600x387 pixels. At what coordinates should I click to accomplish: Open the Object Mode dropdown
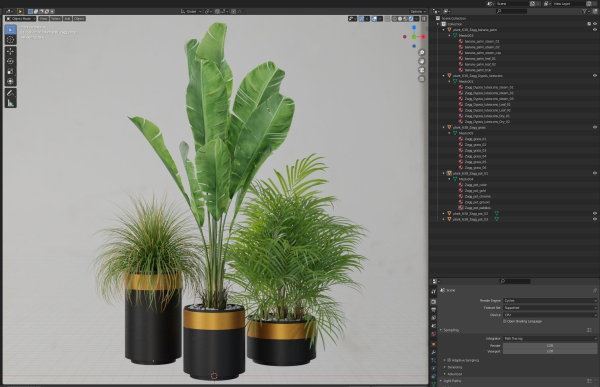click(x=21, y=18)
